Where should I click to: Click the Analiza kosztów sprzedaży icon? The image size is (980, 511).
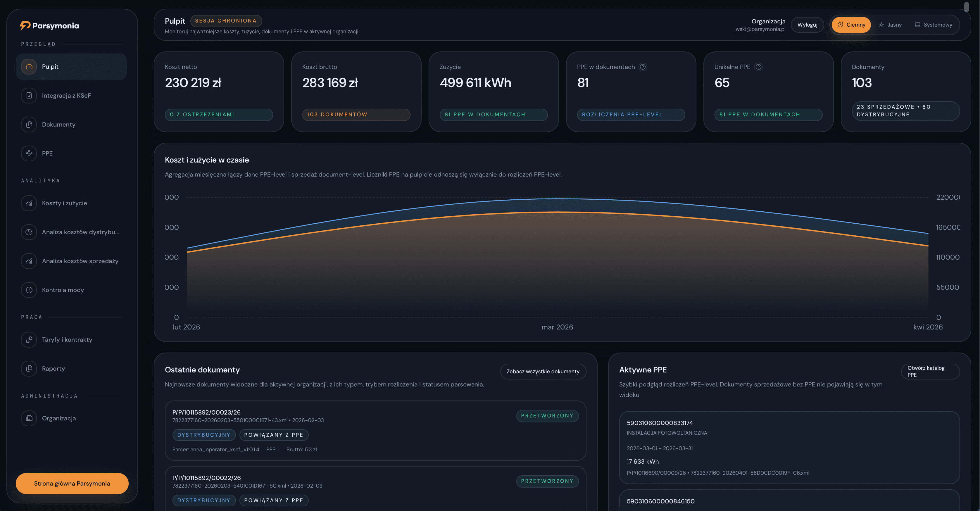pyautogui.click(x=29, y=261)
